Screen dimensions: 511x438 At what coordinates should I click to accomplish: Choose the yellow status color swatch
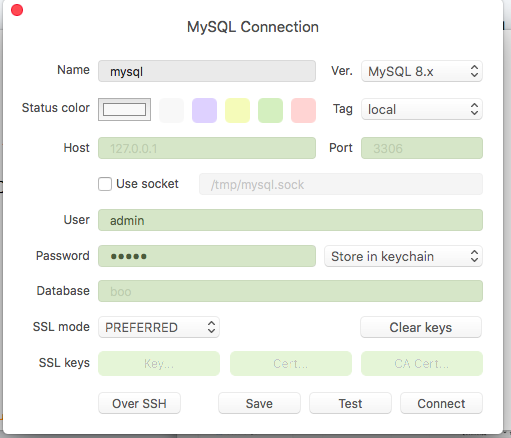237,110
